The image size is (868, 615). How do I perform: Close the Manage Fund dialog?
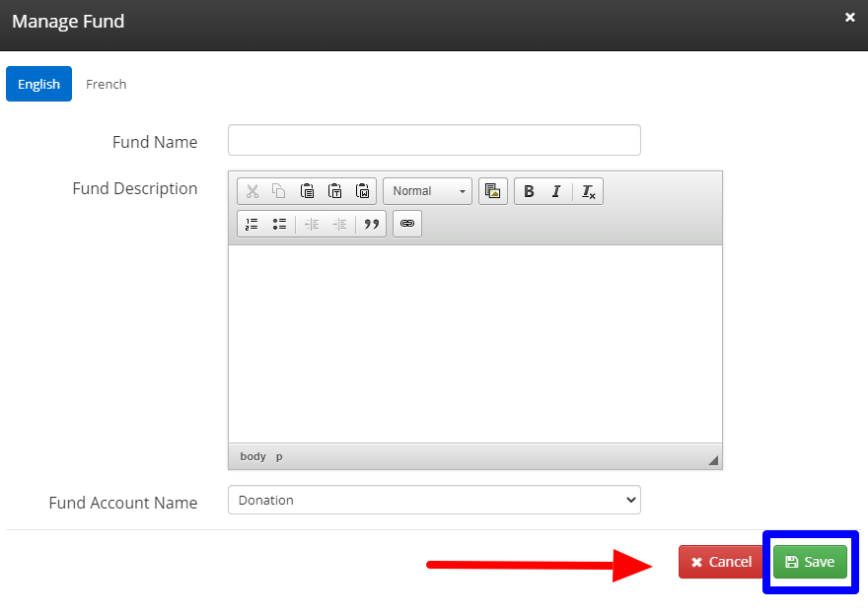click(849, 17)
